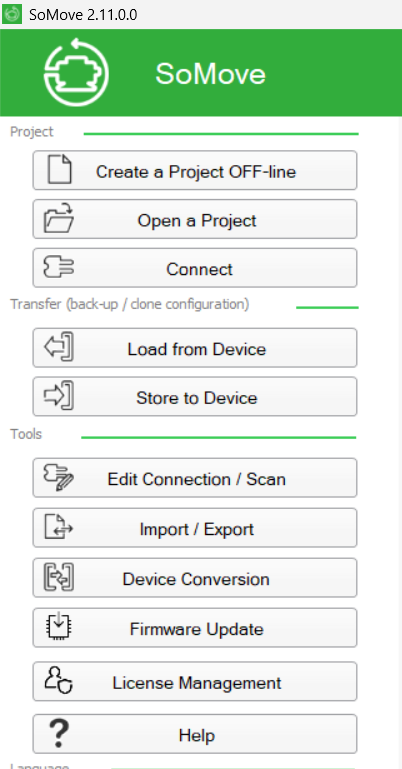Click the License Management user shield icon
The height and width of the screenshot is (769, 402).
click(58, 681)
